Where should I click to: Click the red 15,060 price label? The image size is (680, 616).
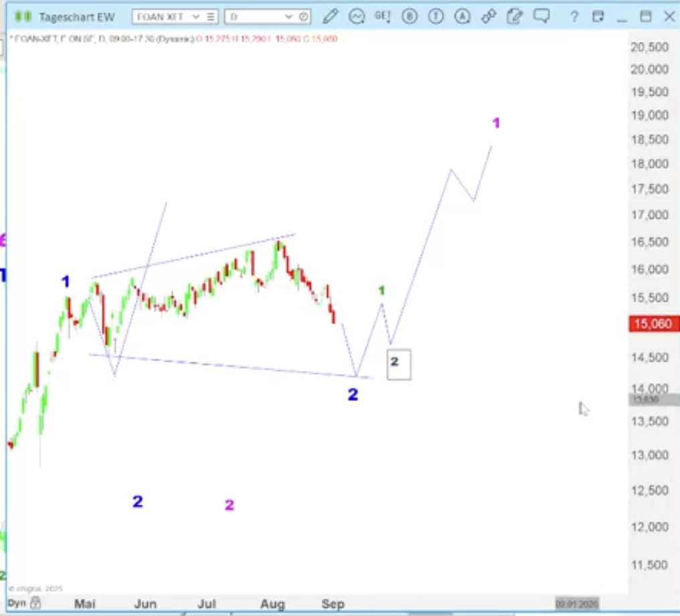point(653,325)
